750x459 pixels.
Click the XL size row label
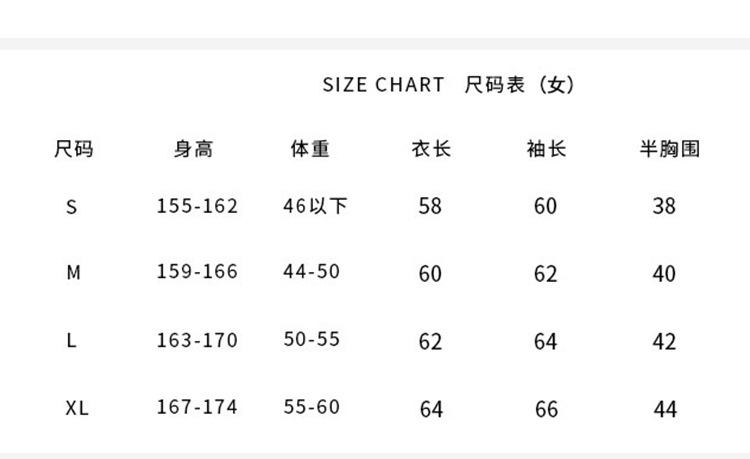77,408
